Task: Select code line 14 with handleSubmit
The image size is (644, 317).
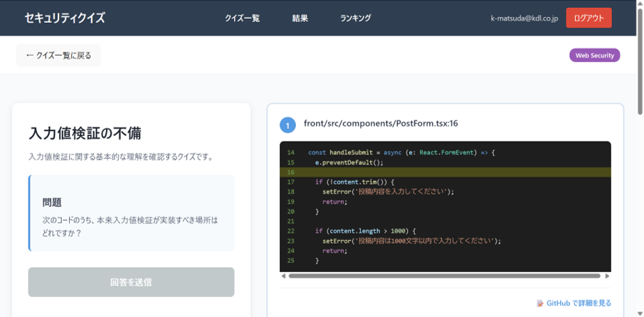Action: click(401, 152)
